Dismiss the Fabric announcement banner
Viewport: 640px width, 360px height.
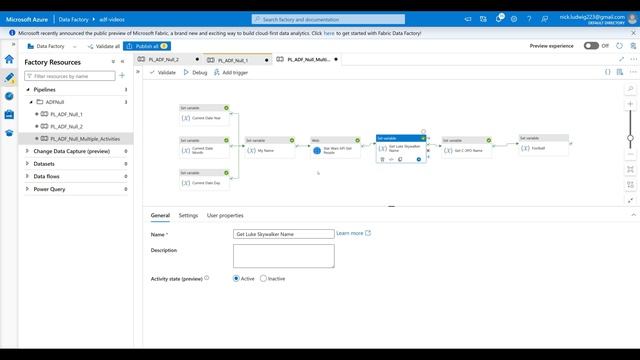[633, 33]
